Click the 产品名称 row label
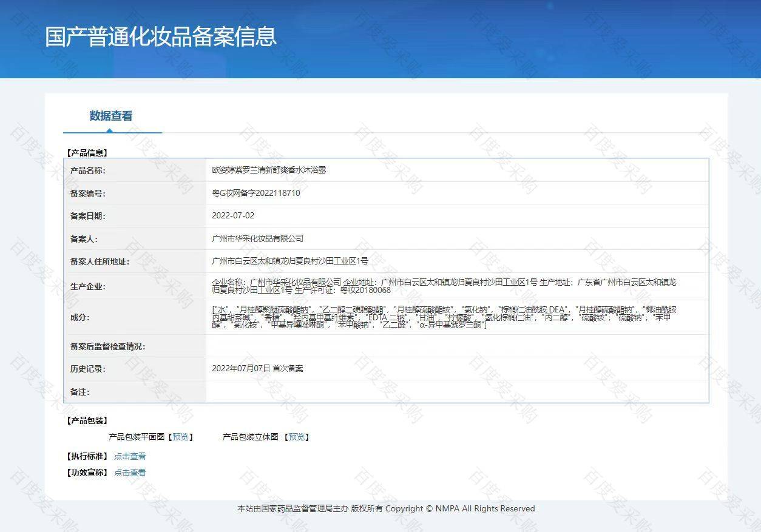 (x=88, y=171)
